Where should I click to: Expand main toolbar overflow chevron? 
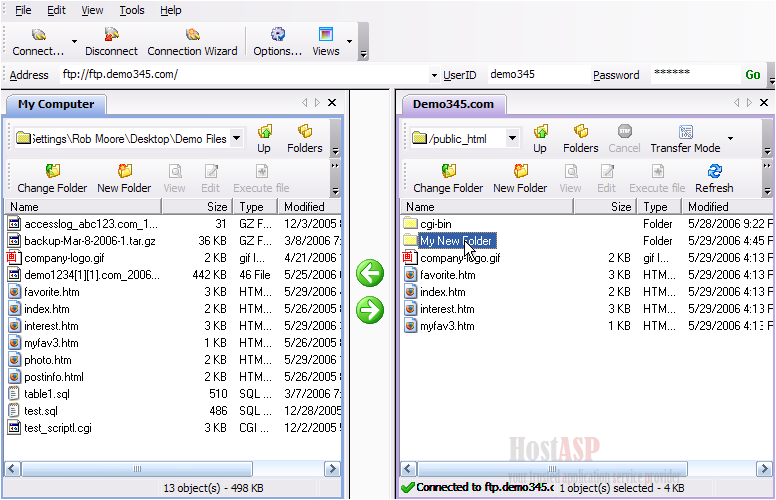coord(363,54)
